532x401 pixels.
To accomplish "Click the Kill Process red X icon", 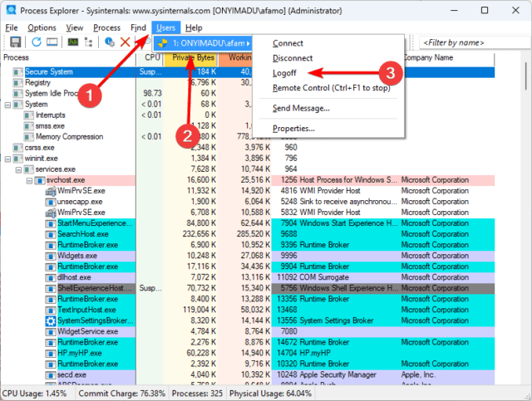I will [x=125, y=42].
